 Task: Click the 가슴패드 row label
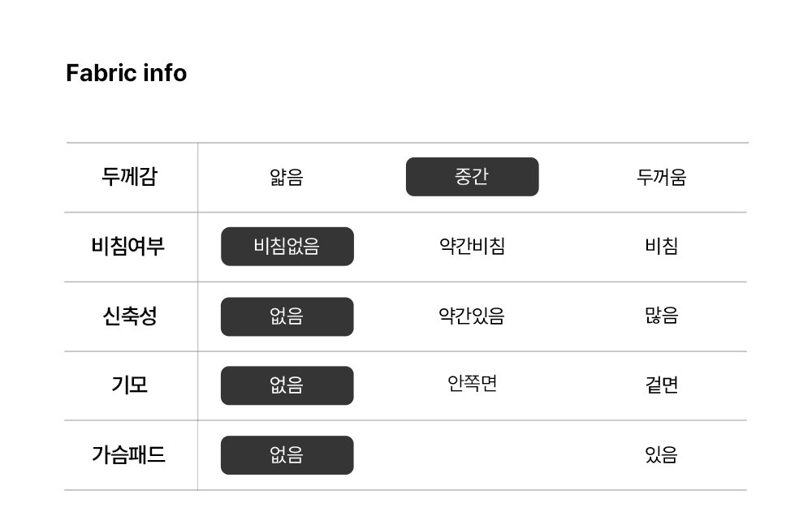129,455
